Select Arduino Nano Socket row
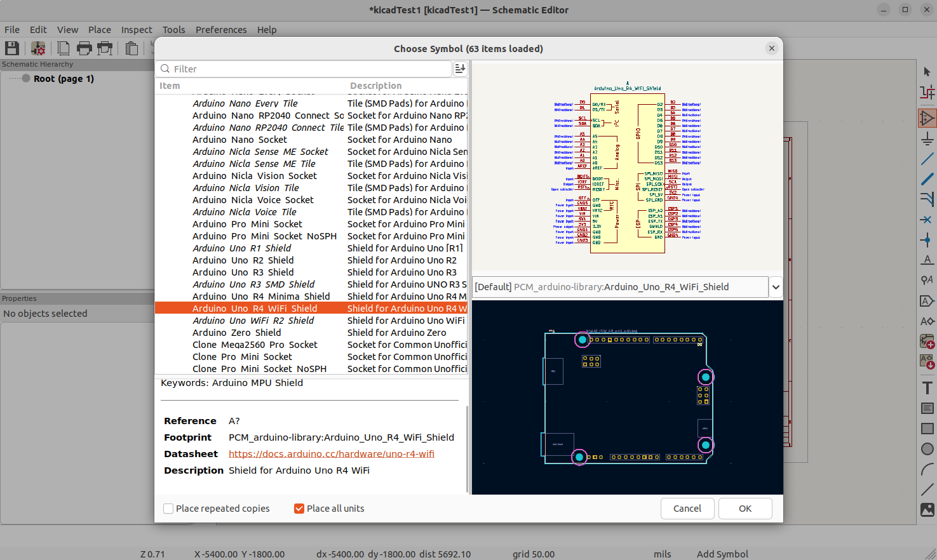 tap(311, 140)
